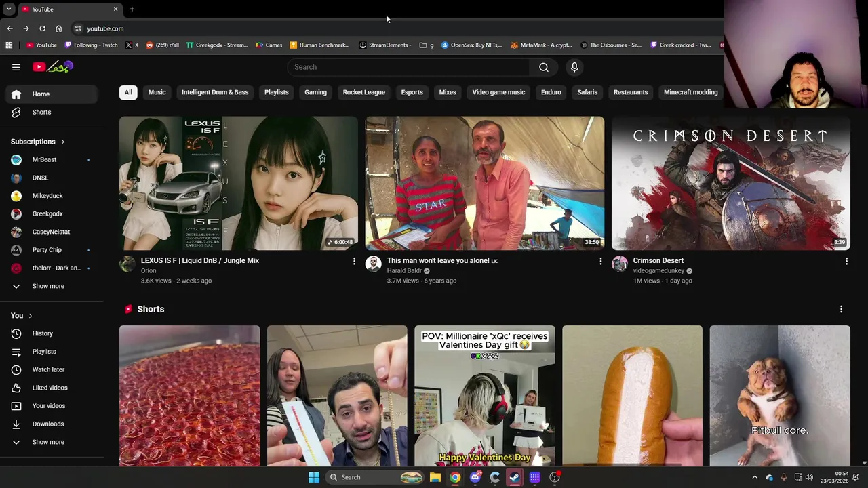The width and height of the screenshot is (868, 488).
Task: Open Liked videos in the sidebar
Action: coord(52,388)
